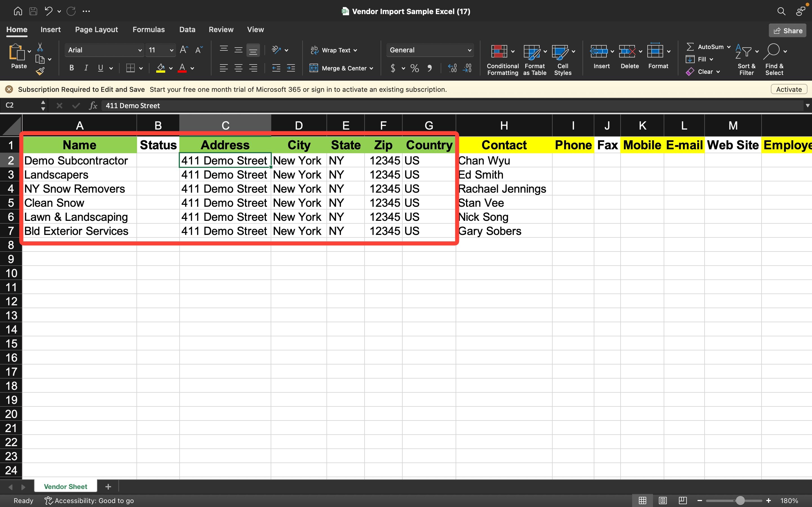Click the Increase Font Size icon
812x507 pixels.
point(184,50)
